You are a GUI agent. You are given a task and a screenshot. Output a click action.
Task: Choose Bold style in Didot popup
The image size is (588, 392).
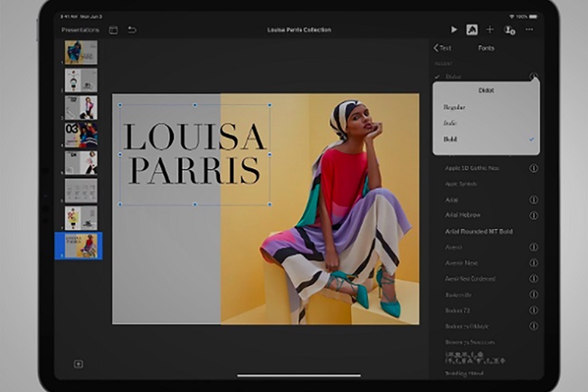[486, 139]
